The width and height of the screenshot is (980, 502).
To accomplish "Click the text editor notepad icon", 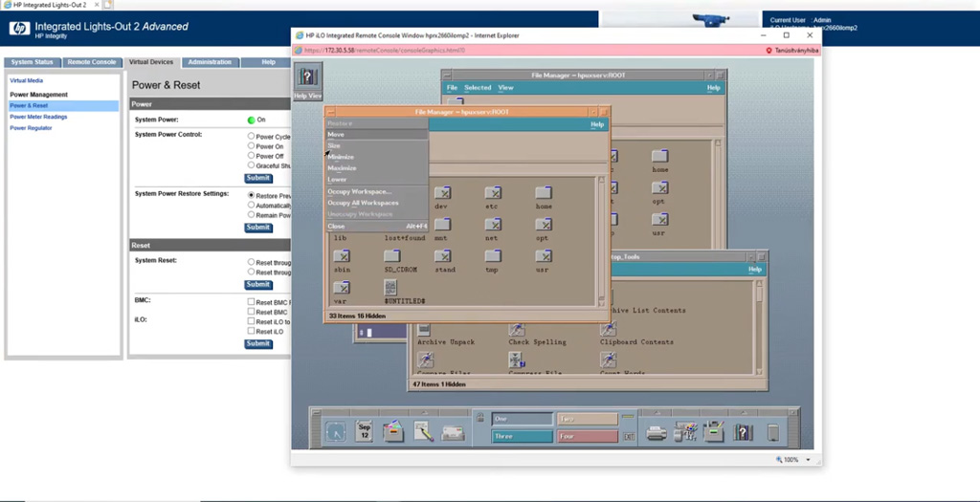I will click(423, 432).
